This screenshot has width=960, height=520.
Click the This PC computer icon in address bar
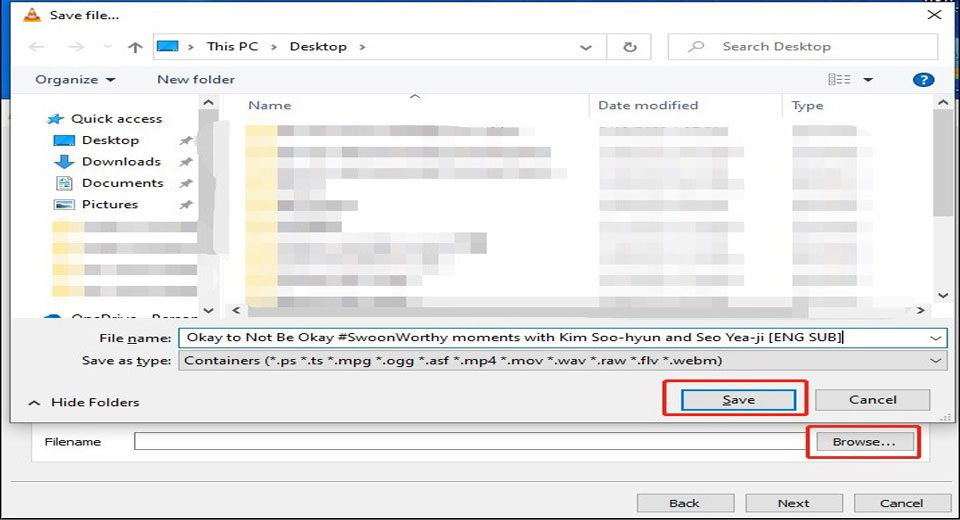point(168,47)
